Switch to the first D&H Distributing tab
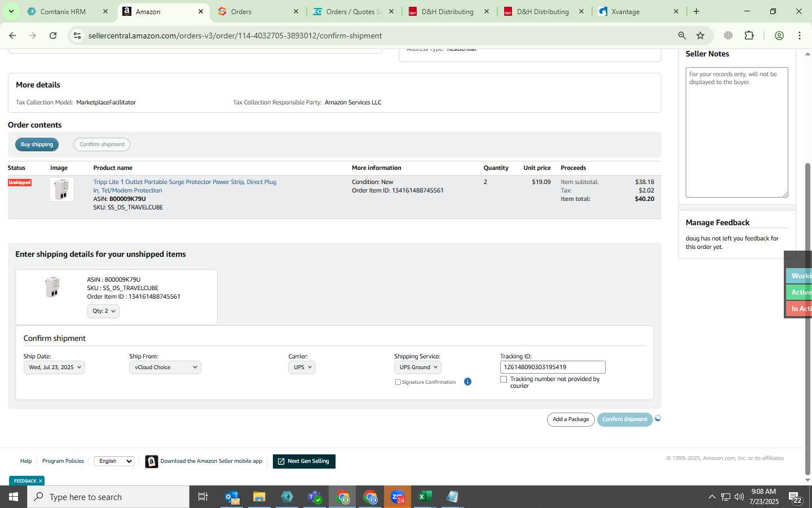Viewport: 812px width, 508px height. 448,11
